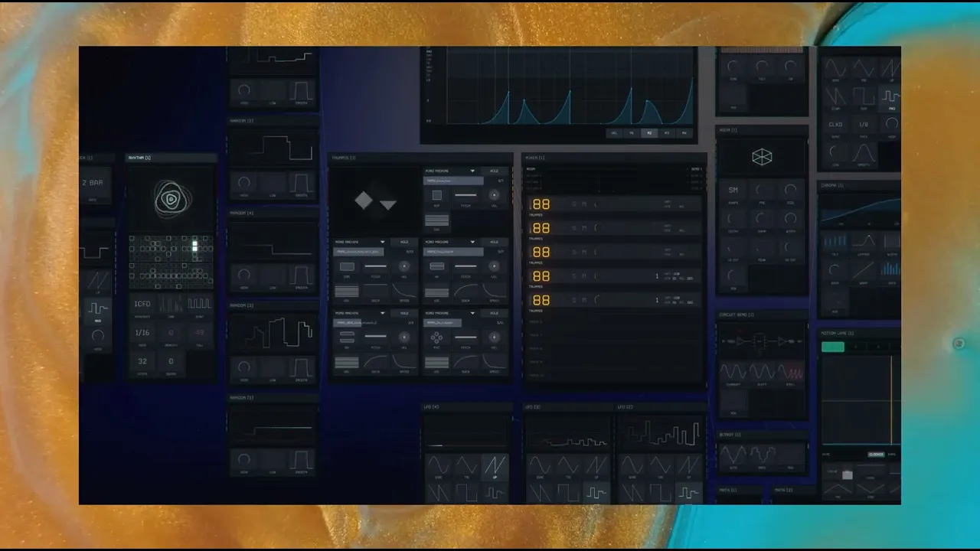Switch envelope display to M4 tab

click(684, 132)
